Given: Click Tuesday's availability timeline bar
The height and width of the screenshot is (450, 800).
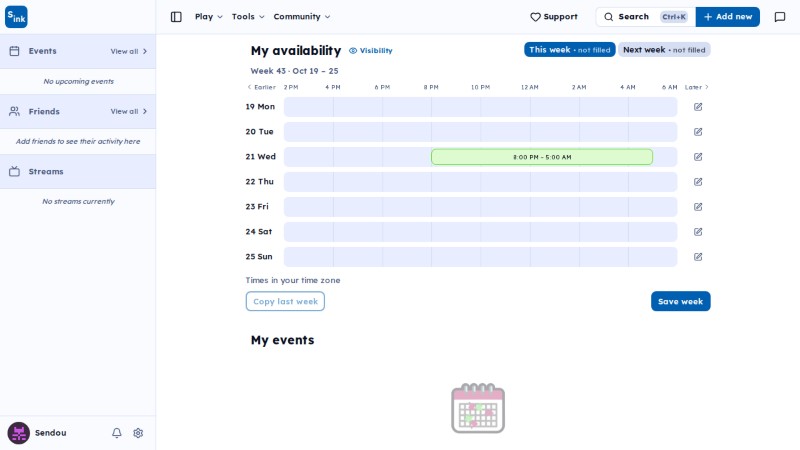Looking at the screenshot, I should pos(481,132).
